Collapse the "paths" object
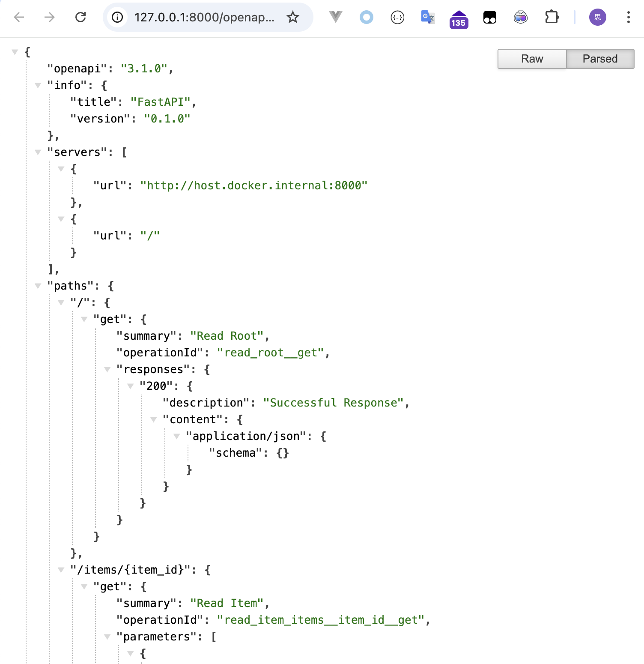 (x=38, y=286)
